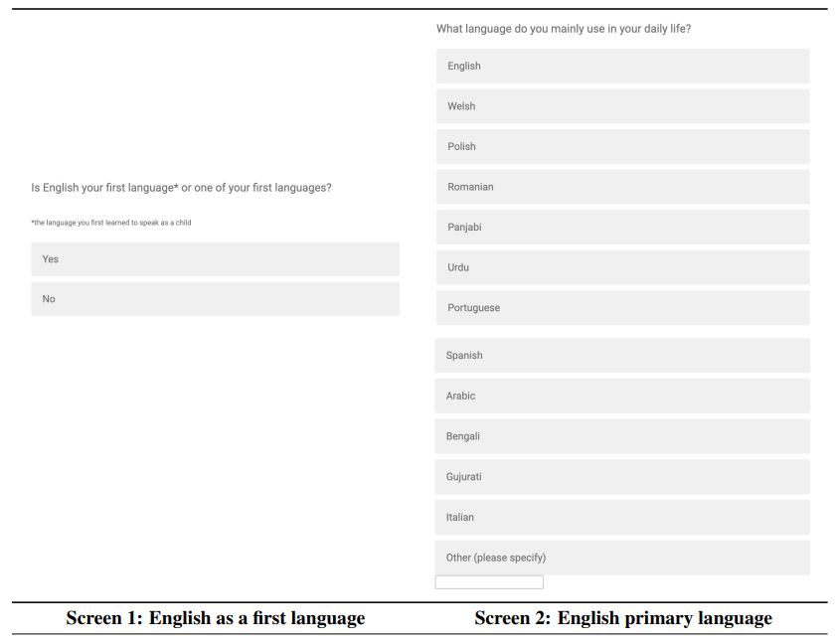This screenshot has height=644, width=837.
Task: Click the text box under Other option
Action: [x=489, y=582]
